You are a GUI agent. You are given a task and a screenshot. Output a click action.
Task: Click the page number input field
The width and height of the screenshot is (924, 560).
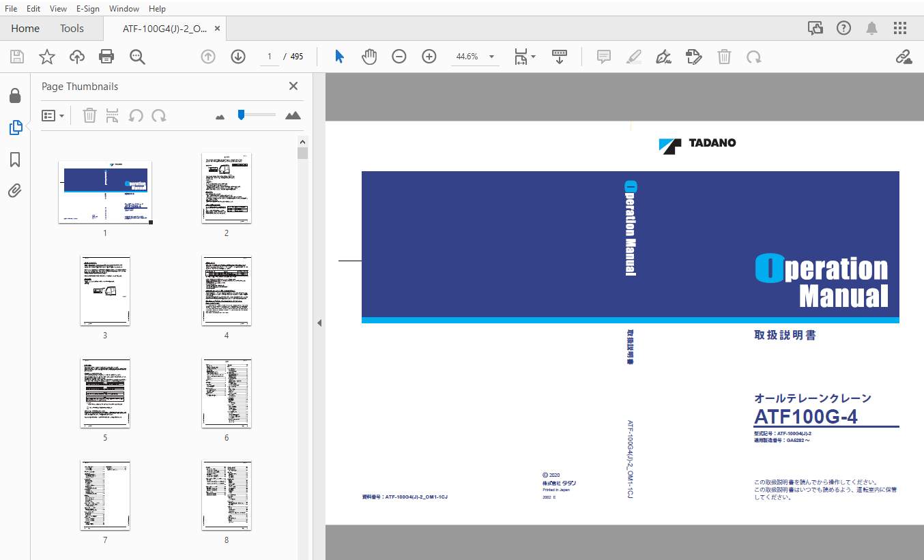(270, 57)
